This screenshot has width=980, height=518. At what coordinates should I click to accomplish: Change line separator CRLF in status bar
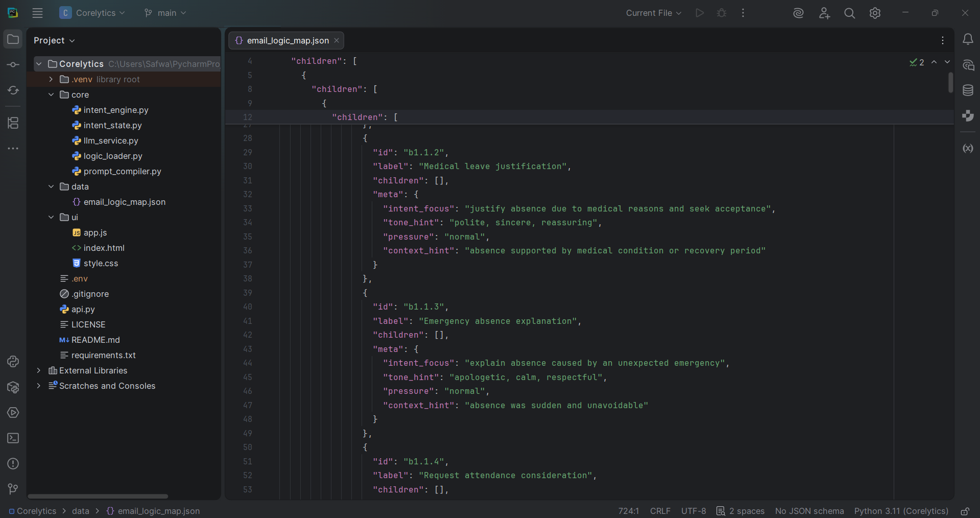660,511
